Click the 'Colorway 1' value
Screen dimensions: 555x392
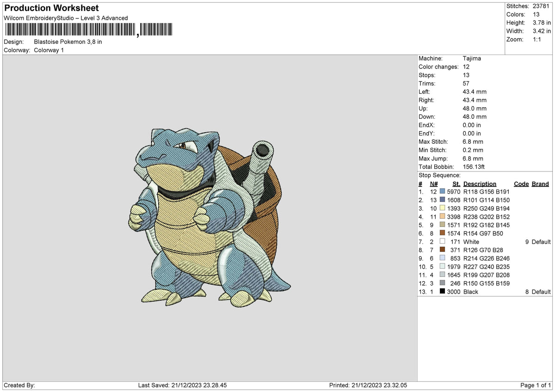click(x=49, y=50)
